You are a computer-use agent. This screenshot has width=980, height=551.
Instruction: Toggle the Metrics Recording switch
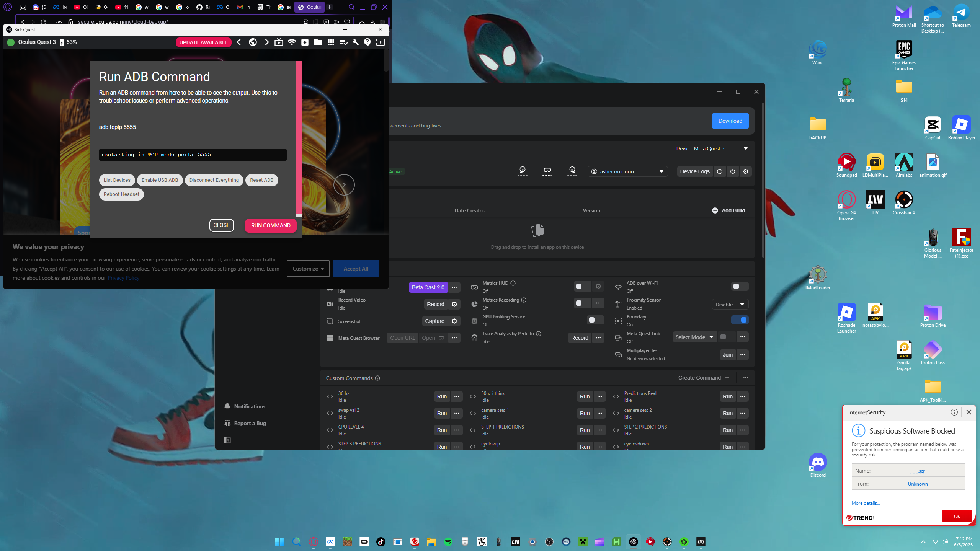582,303
